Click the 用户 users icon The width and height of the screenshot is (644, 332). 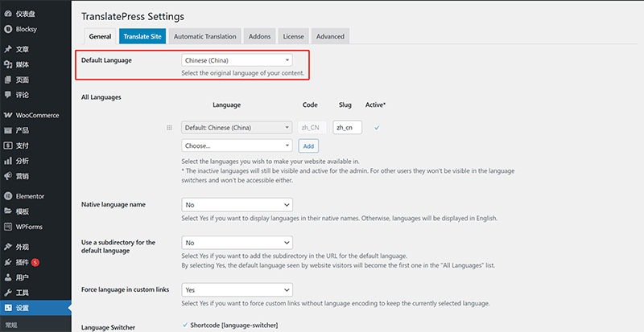[x=8, y=277]
